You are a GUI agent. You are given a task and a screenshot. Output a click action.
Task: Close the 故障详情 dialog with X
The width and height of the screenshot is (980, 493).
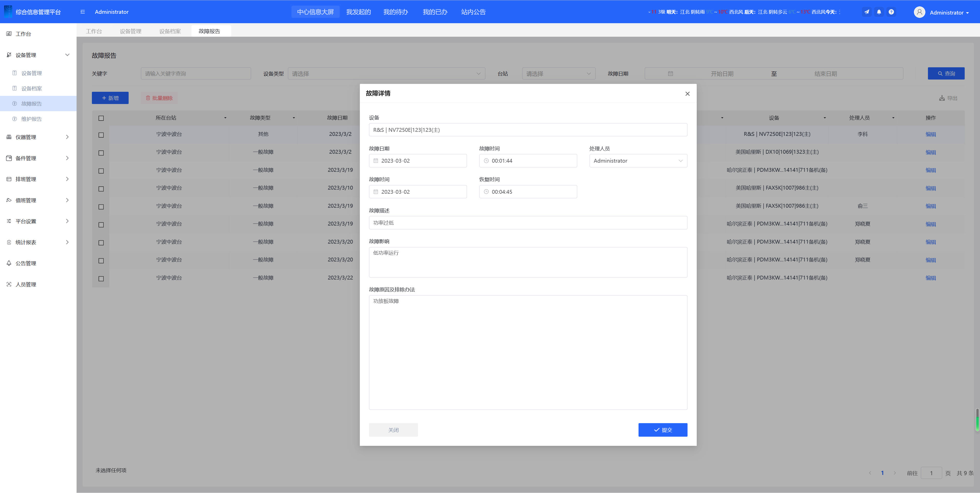coord(687,94)
